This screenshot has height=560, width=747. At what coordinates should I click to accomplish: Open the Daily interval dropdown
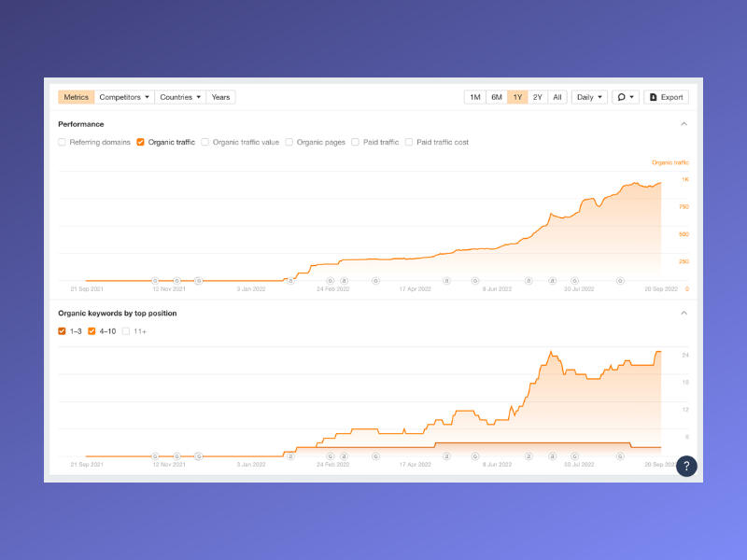pos(589,97)
